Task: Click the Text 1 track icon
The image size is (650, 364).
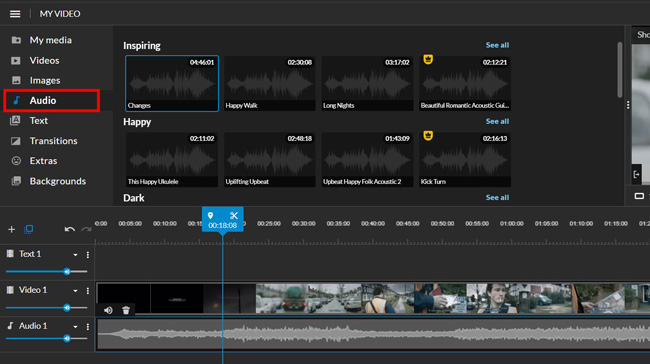Action: [10, 254]
